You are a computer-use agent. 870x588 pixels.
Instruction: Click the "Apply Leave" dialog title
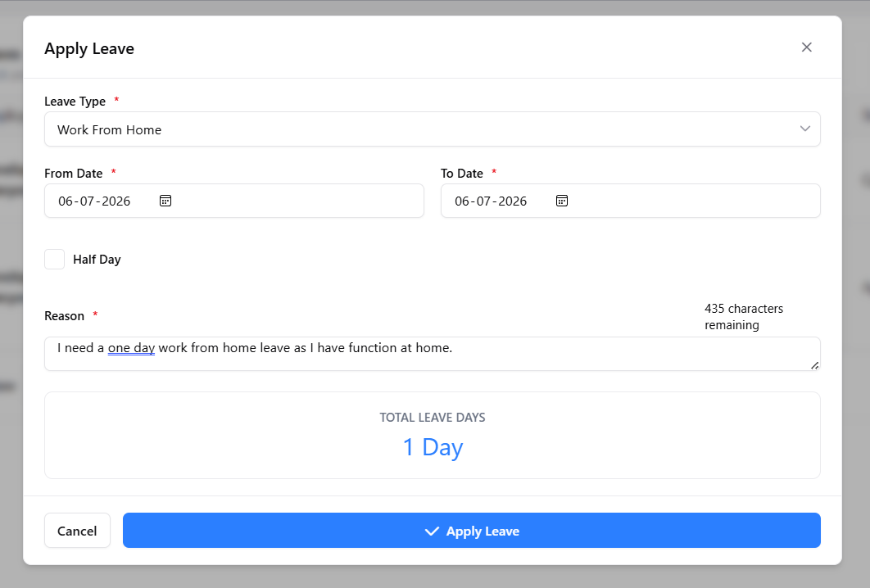tap(89, 49)
